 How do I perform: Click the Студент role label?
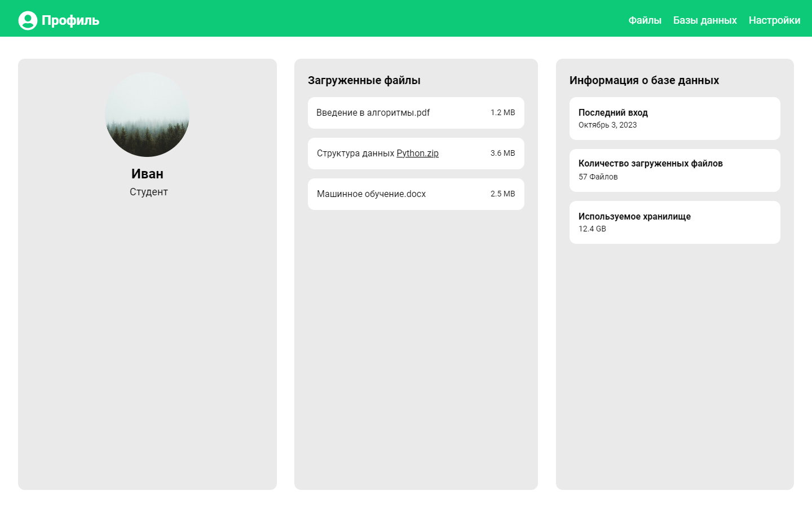point(148,192)
